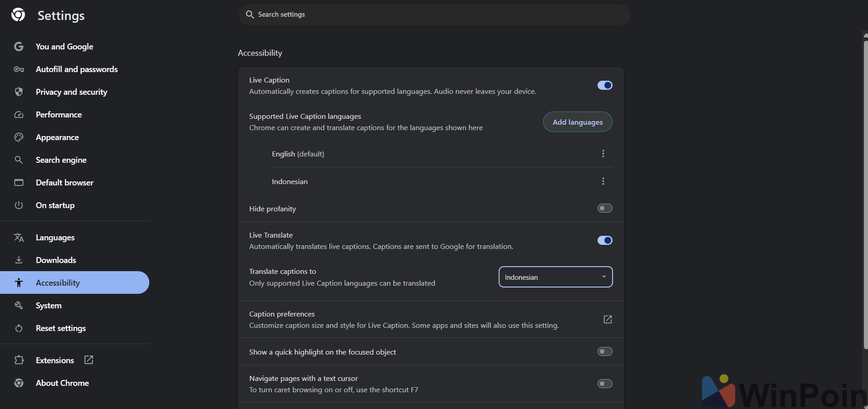Viewport: 868px width, 409px height.
Task: Click the Downloads arrow icon in sidebar
Action: [19, 260]
